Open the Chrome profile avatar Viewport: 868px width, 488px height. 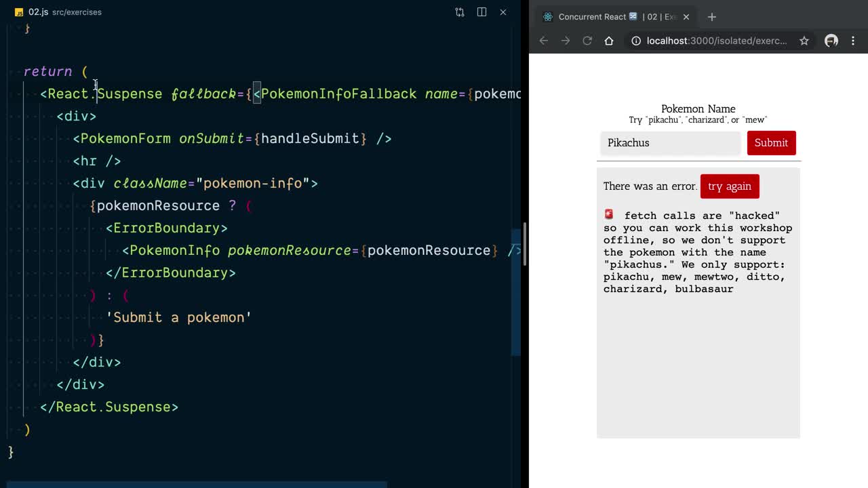831,41
